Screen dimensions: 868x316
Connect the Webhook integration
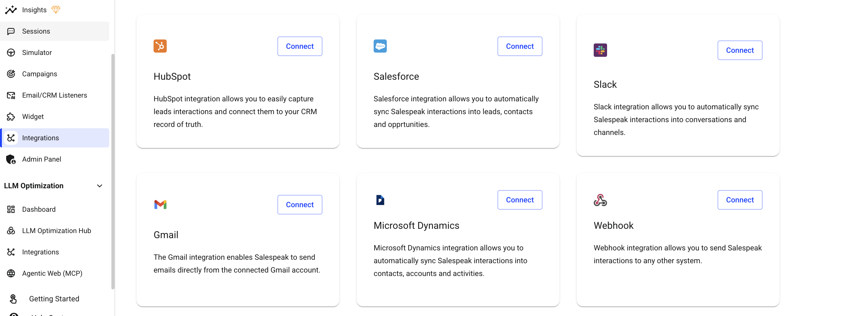click(x=740, y=200)
